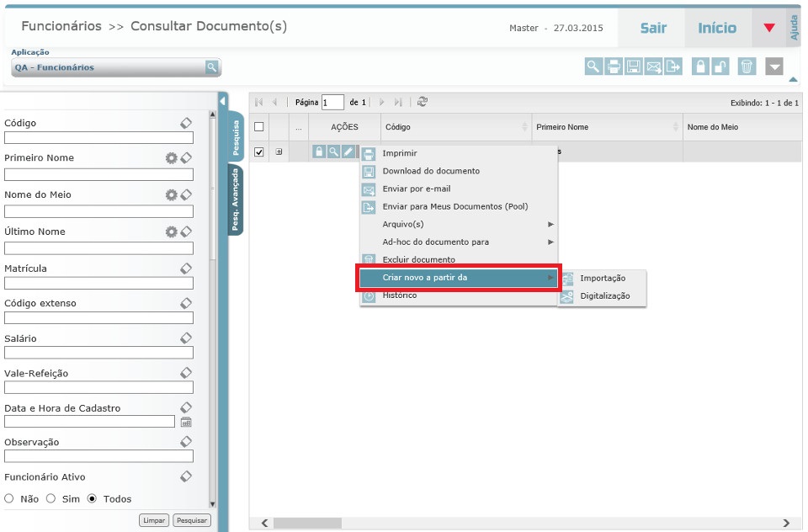This screenshot has width=808, height=532.
Task: Open the gray dropdown arrow in toolbar
Action: click(x=774, y=67)
